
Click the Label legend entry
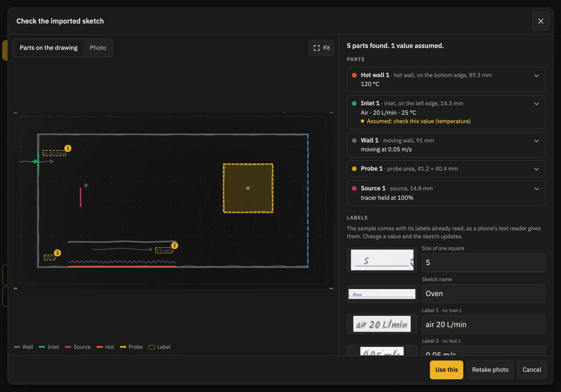pyautogui.click(x=160, y=347)
